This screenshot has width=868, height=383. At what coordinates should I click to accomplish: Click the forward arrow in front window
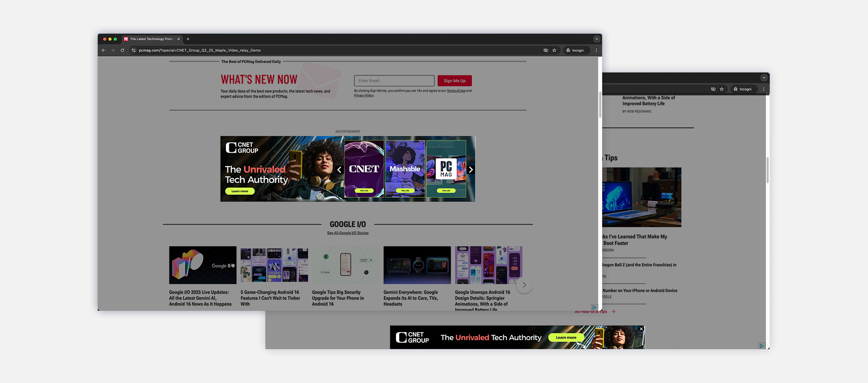coord(113,51)
